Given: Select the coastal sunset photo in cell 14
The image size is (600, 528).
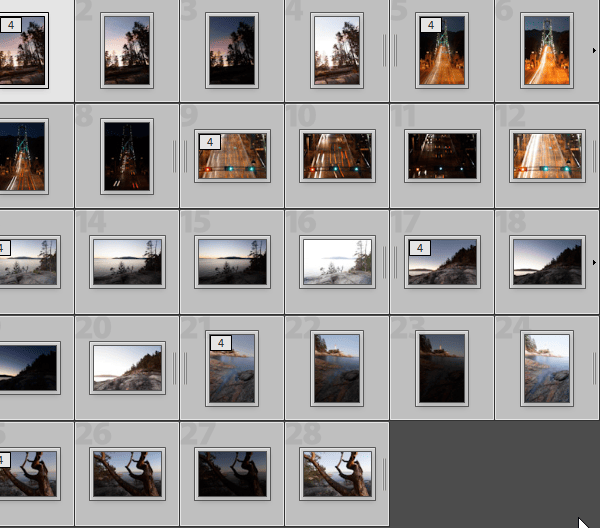Looking at the screenshot, I should click(127, 262).
